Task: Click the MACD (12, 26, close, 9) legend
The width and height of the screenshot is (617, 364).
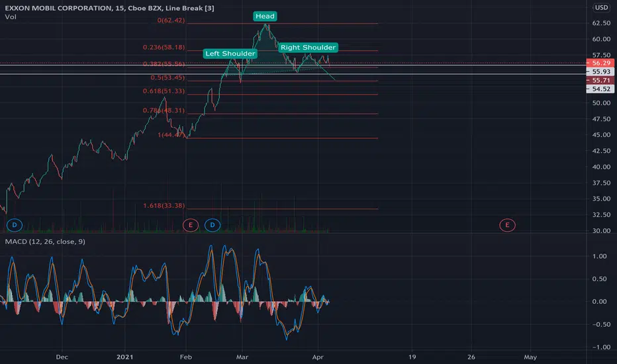Action: (45, 242)
